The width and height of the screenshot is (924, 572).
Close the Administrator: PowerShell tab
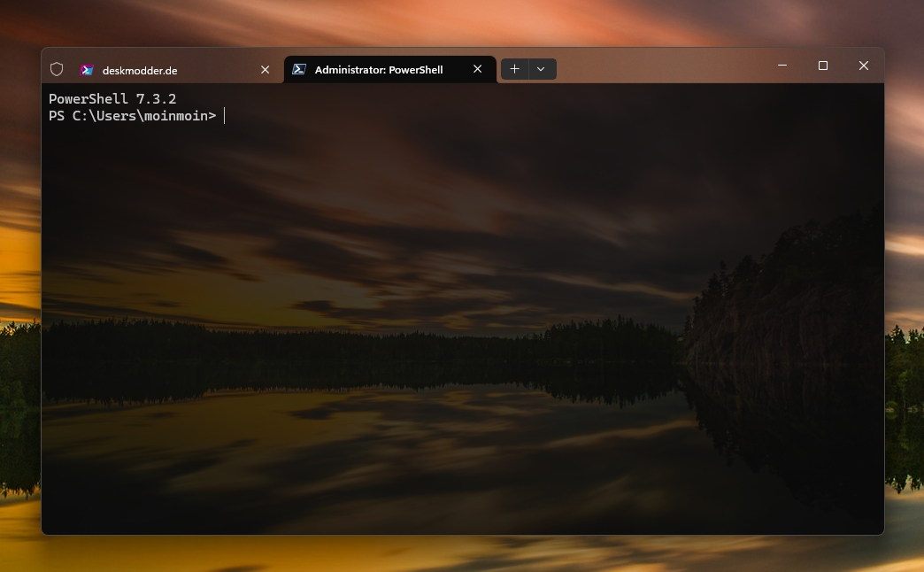click(x=478, y=69)
